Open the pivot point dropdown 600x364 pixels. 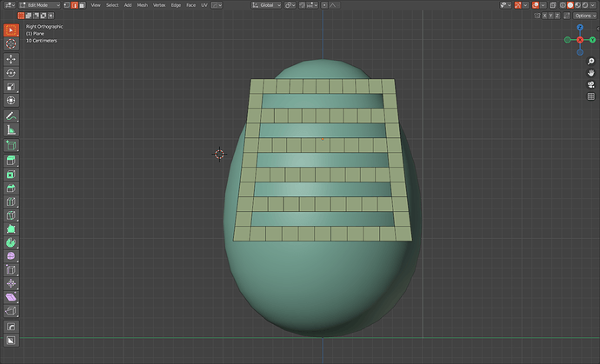pyautogui.click(x=290, y=5)
